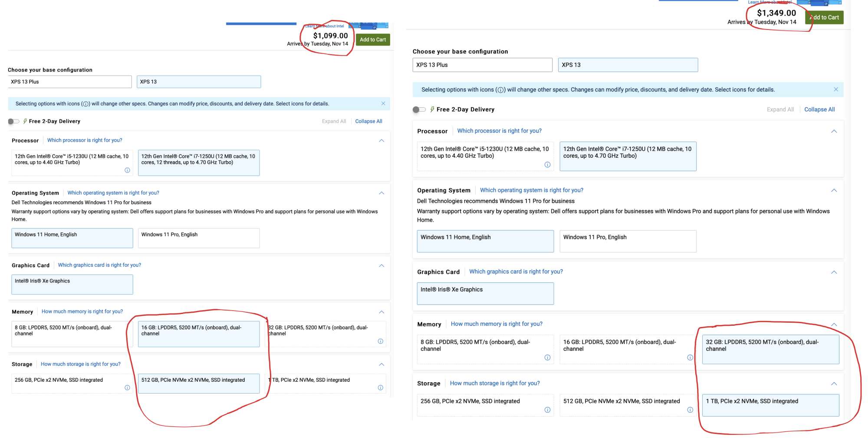This screenshot has width=868, height=440.
Task: Open operating system help link, $1,099 configurator
Action: tap(113, 193)
